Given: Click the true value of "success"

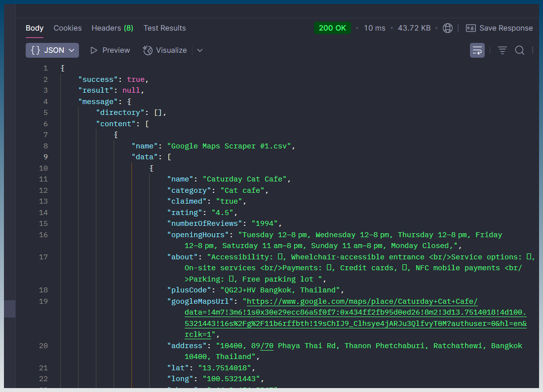Looking at the screenshot, I should (136, 79).
